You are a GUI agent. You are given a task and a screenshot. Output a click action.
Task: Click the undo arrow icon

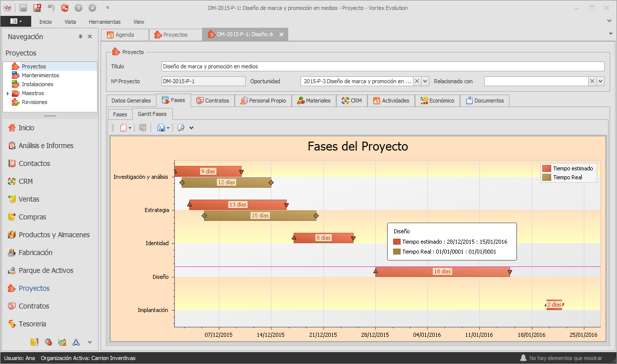(51, 8)
